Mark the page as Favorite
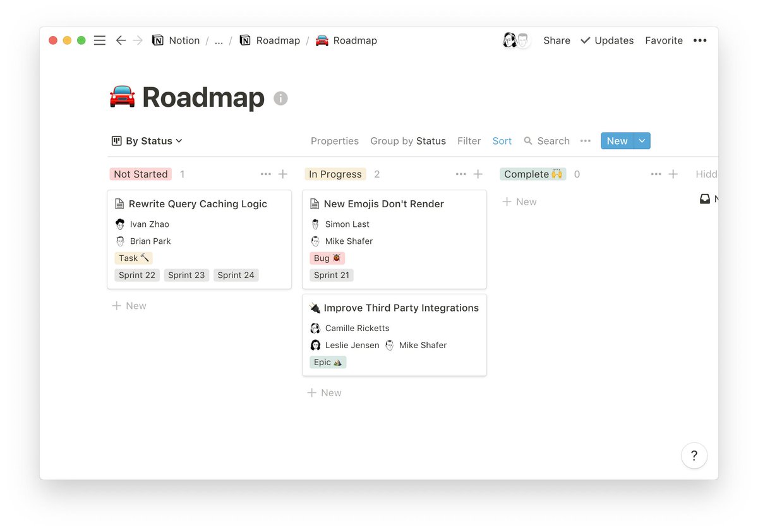Image resolution: width=758 pixels, height=532 pixels. click(663, 40)
